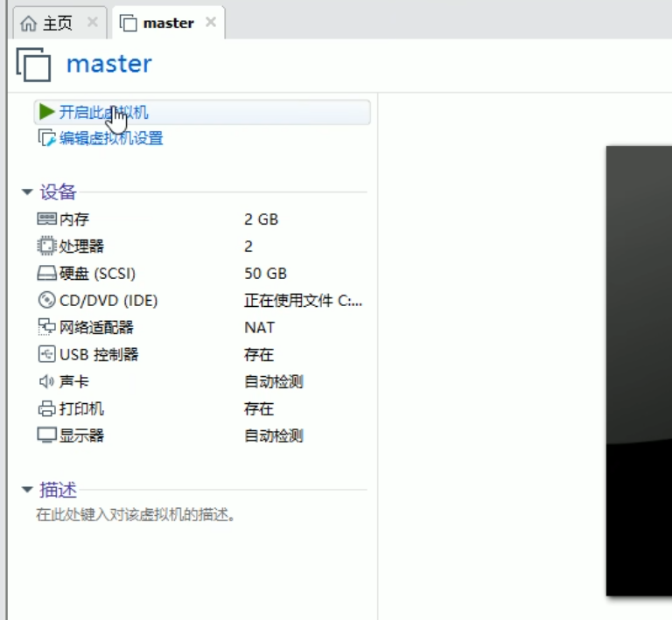Select the CD/DVD (IDE) device row
Viewport: 672px width, 620px height.
[x=200, y=300]
